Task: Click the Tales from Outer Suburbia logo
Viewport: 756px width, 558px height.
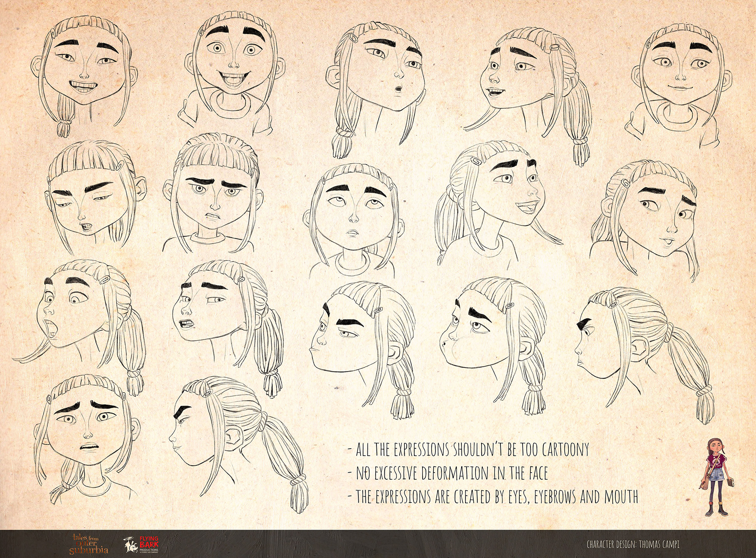Action: click(x=88, y=544)
